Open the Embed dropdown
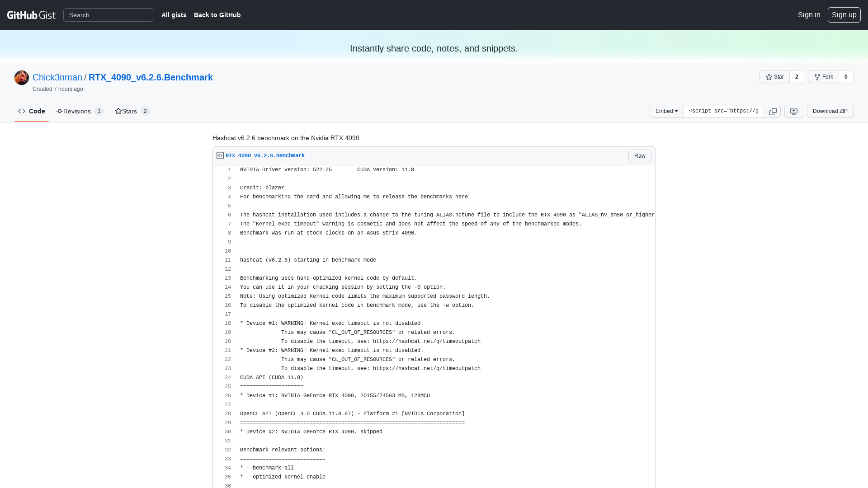The image size is (868, 488). 666,111
